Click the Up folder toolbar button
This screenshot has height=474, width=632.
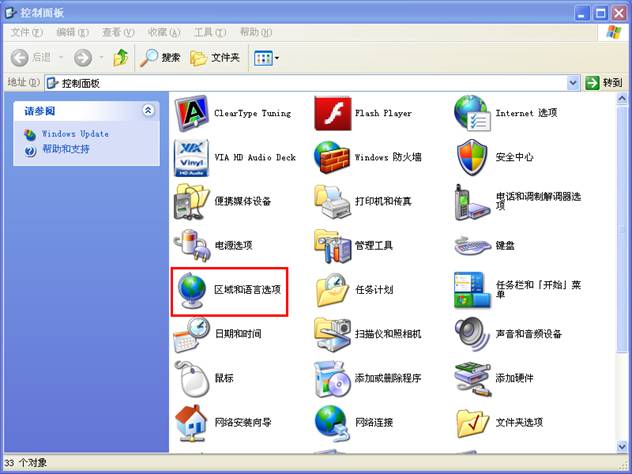117,58
